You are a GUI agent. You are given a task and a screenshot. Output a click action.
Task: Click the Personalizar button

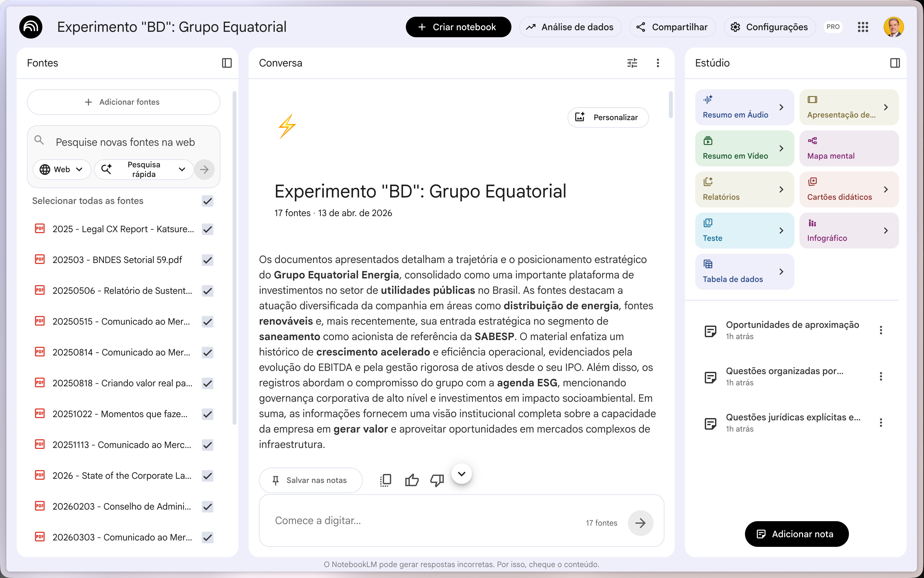608,117
